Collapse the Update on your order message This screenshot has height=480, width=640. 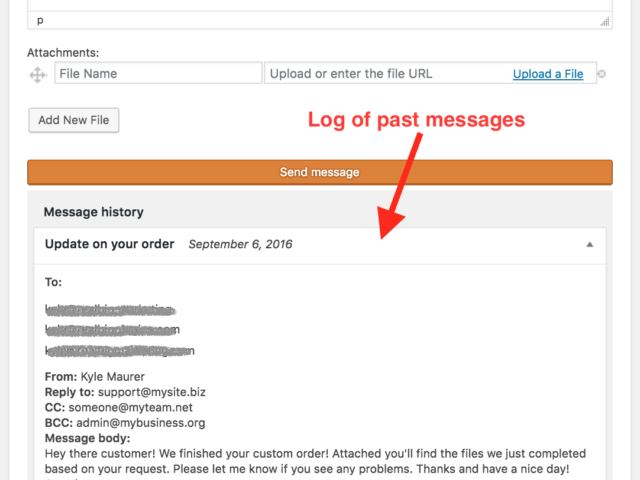click(589, 244)
